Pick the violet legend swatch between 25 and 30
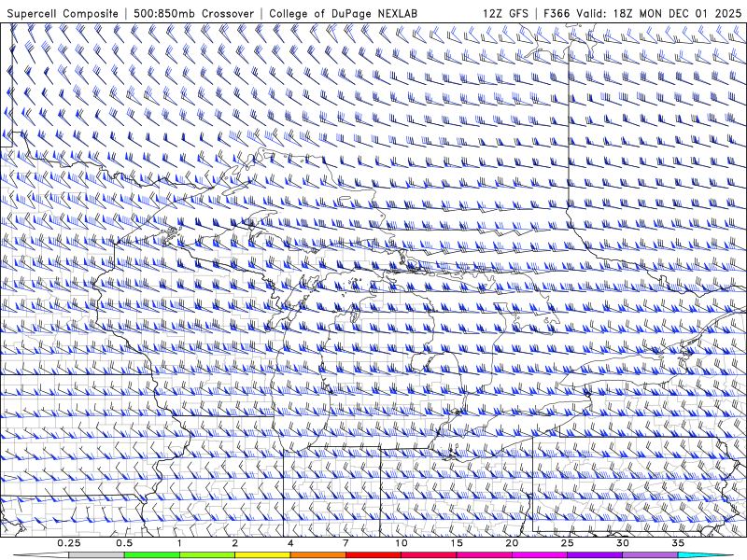This screenshot has height=560, width=747. [x=595, y=555]
